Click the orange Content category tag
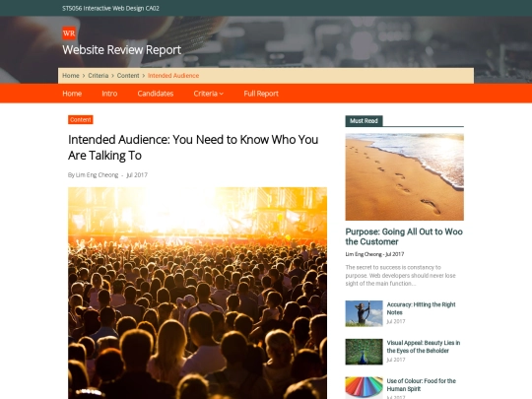The image size is (532, 399). pos(81,120)
